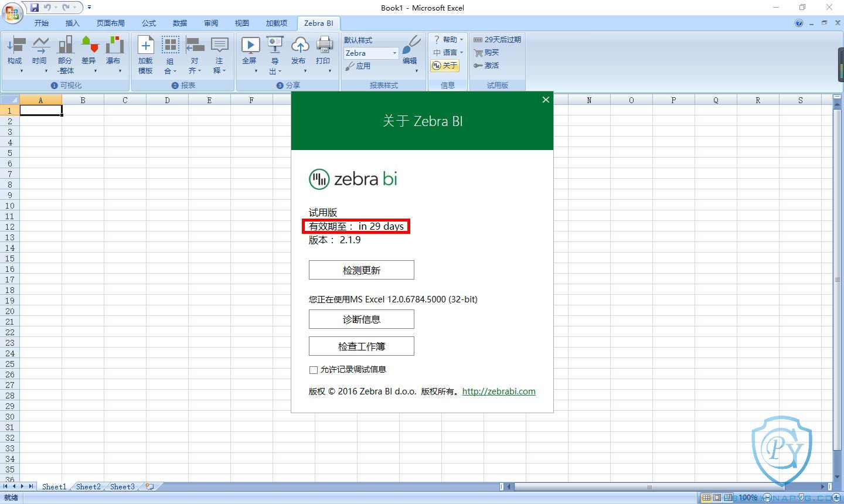Screen dimensions: 844x504
Task: Open the 公式 ribbon tab
Action: coord(149,23)
